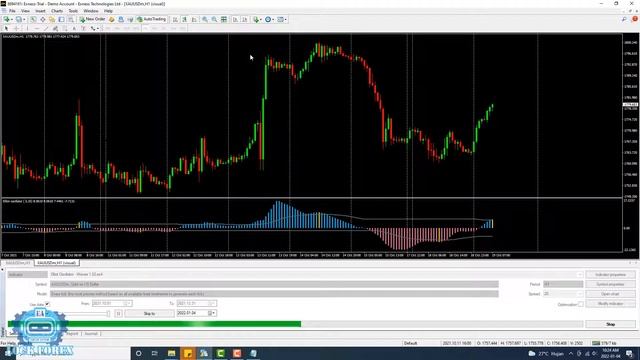Toggle the Terminal panel icon
This screenshot has width=640, height=360.
pyautogui.click(x=61, y=19)
